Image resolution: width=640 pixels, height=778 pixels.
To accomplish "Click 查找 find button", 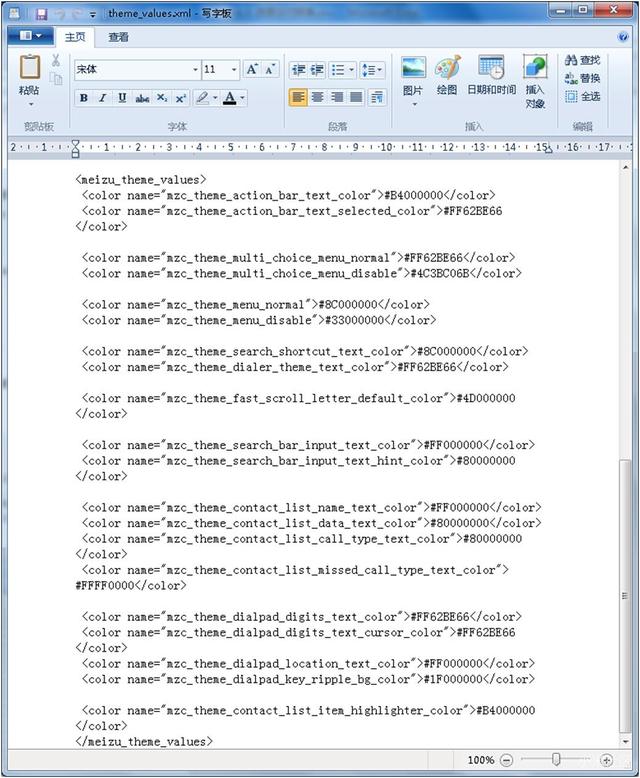I will 582,61.
